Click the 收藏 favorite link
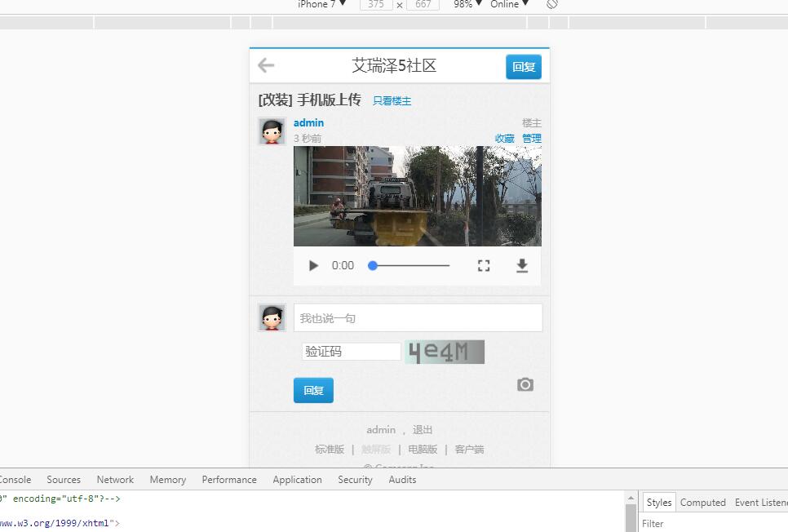The width and height of the screenshot is (788, 532). click(504, 139)
